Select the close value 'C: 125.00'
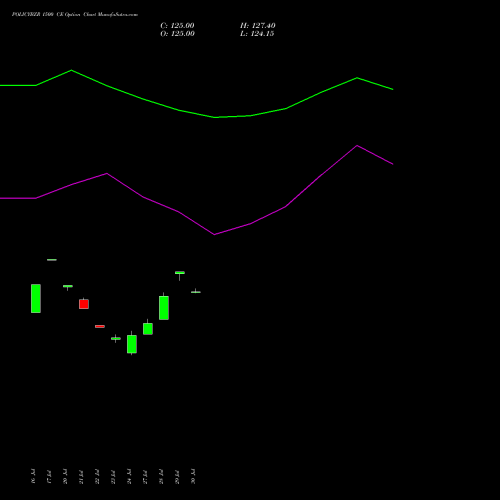500x500 pixels. (x=177, y=26)
